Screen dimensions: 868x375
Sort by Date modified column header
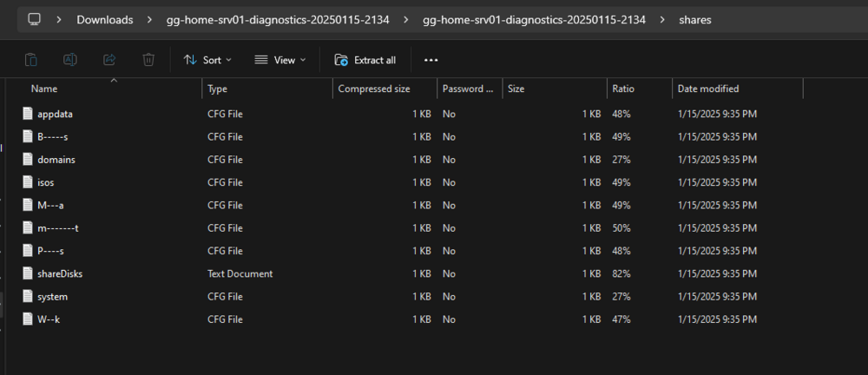(x=708, y=89)
